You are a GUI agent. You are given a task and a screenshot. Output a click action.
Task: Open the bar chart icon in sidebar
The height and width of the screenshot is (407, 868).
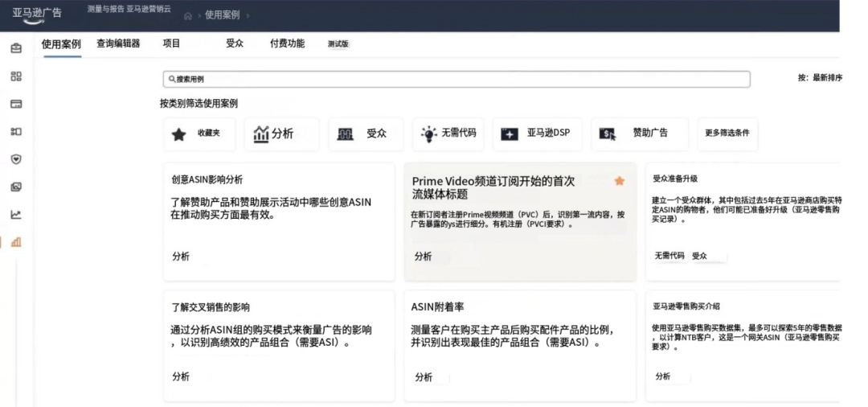[16, 242]
